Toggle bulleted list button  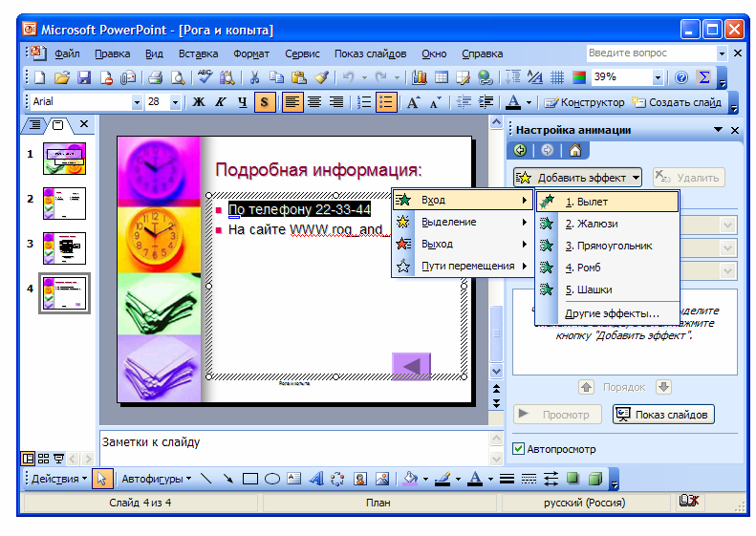point(386,102)
